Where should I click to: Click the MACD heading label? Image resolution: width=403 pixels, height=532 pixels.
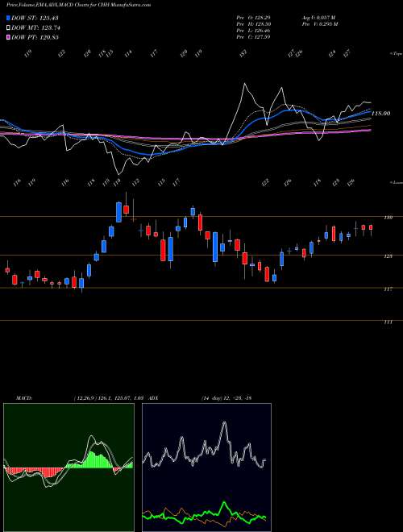(23, 397)
